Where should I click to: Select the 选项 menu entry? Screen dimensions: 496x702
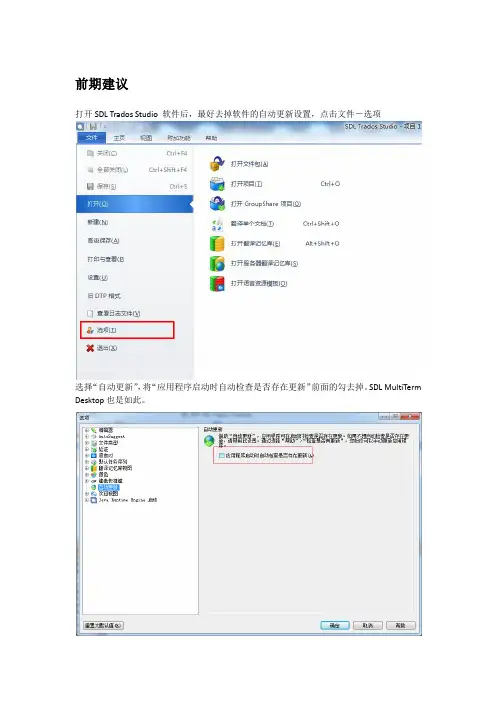pyautogui.click(x=127, y=330)
